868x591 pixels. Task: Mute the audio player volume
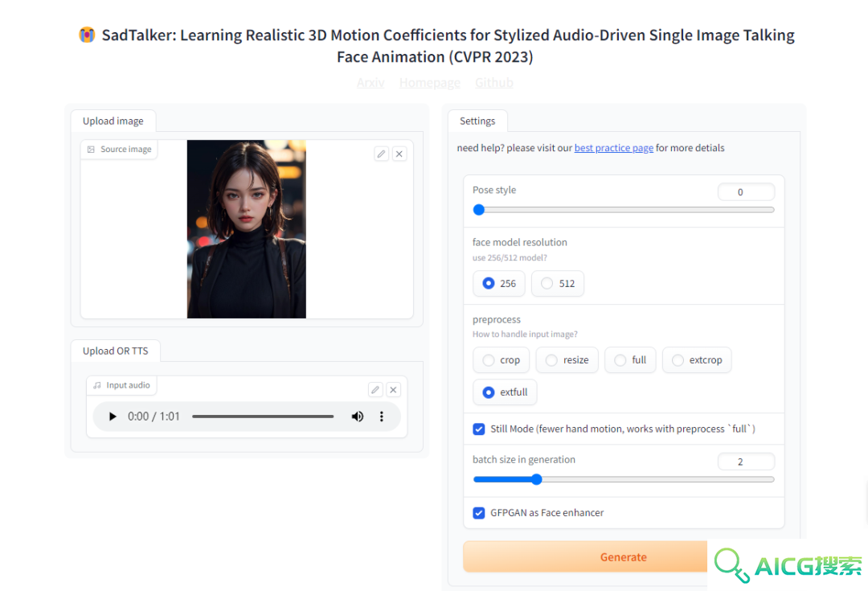coord(358,417)
